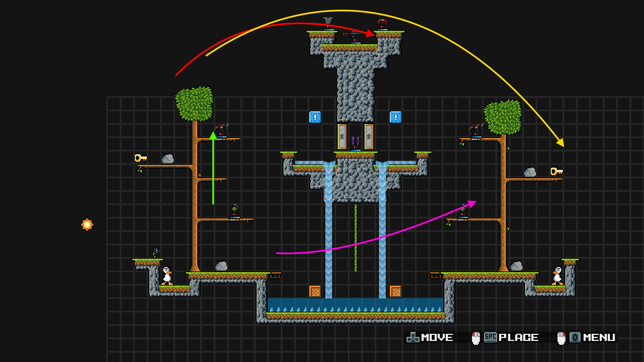Select the grenade spawner on the left tree branch
644x362 pixels.
click(235, 211)
